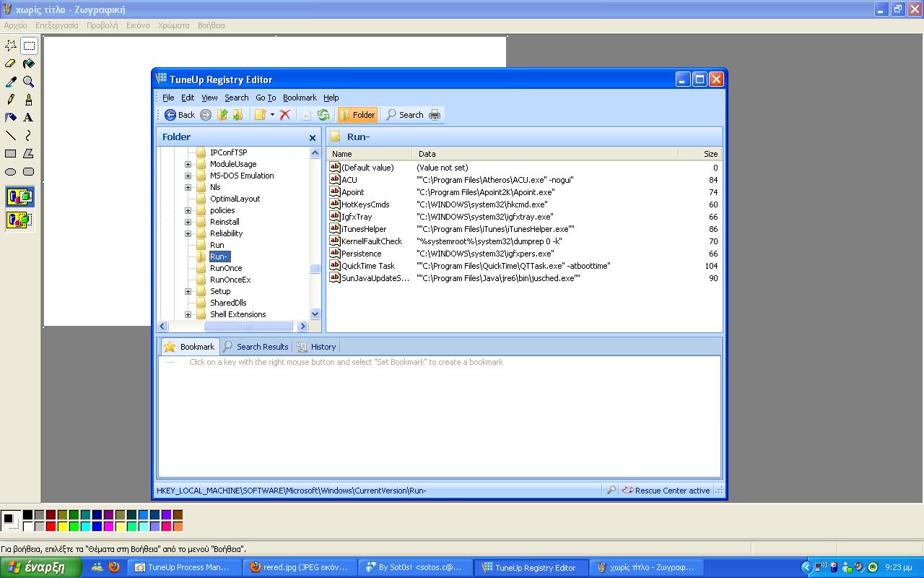This screenshot has width=924, height=578.
Task: Select the Polygon shape tool
Action: click(x=29, y=153)
